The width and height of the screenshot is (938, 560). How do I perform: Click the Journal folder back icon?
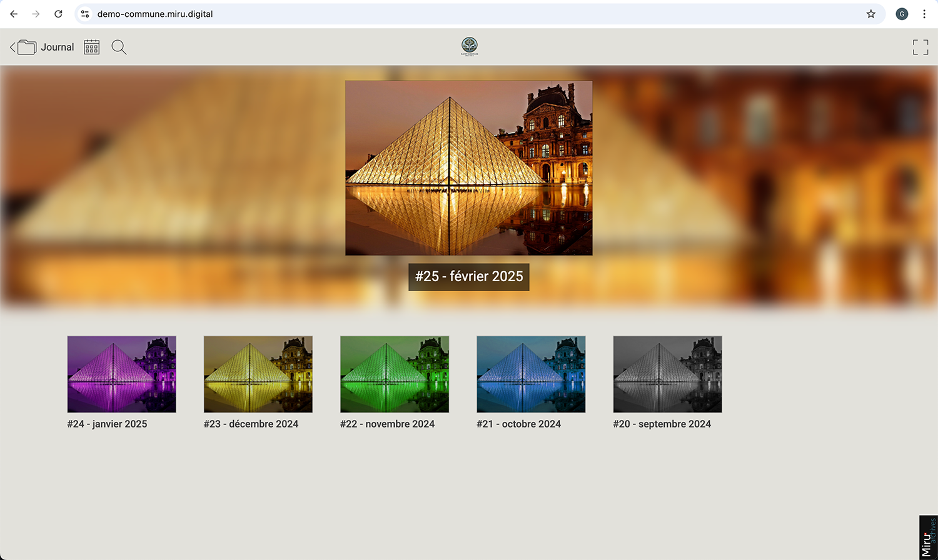(x=24, y=47)
